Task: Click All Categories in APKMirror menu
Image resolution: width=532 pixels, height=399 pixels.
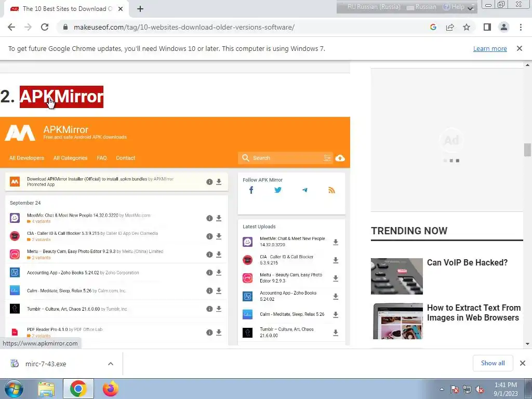Action: click(x=70, y=158)
